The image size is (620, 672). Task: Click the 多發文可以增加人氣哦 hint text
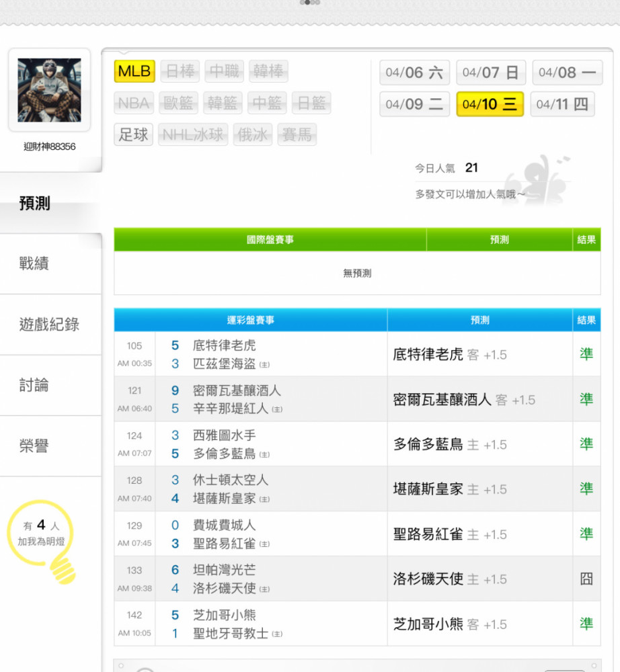(470, 195)
